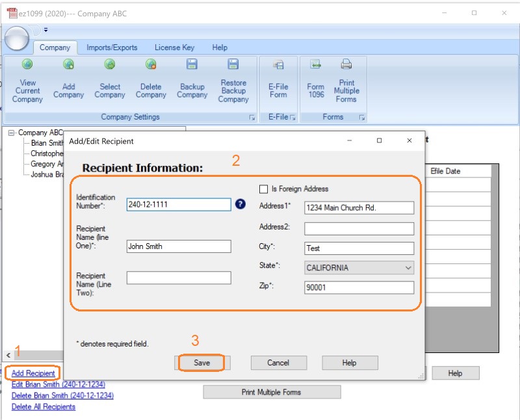Image resolution: width=520 pixels, height=420 pixels.
Task: Open the License Key tab
Action: (174, 47)
